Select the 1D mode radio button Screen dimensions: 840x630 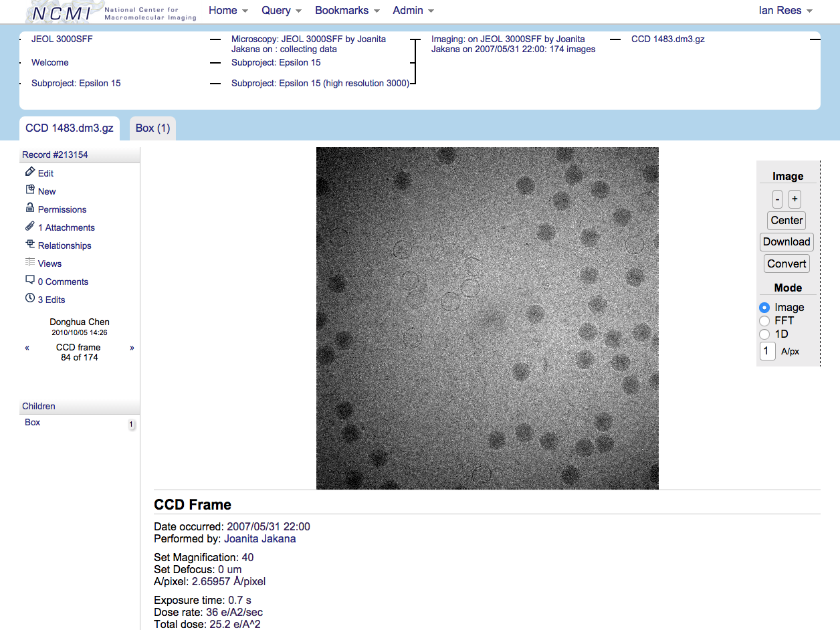point(764,334)
